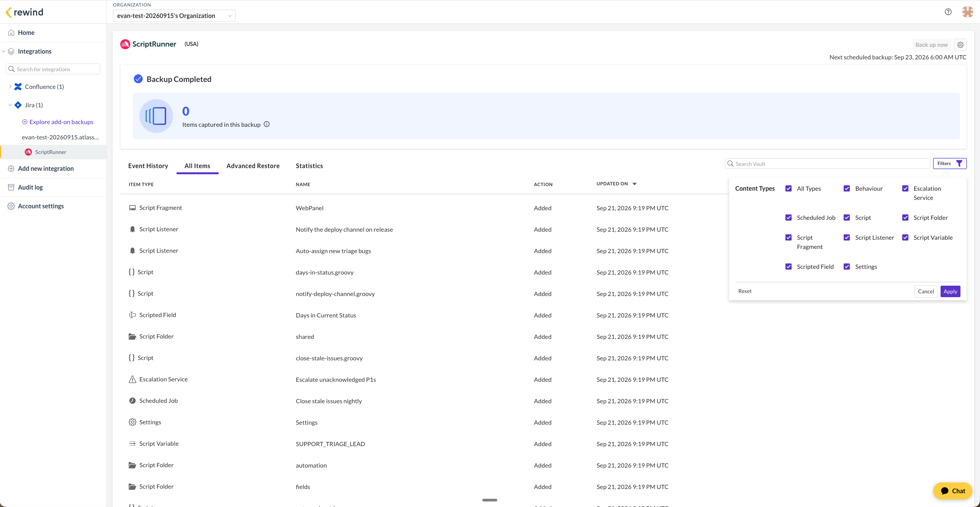Toggle the Script Listener filter checkbox
Image resolution: width=980 pixels, height=507 pixels.
tap(847, 237)
